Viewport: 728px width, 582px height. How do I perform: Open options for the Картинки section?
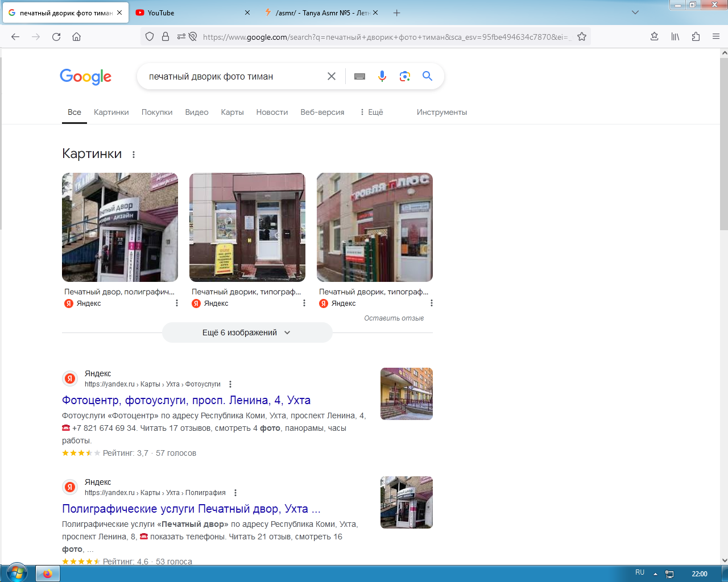click(134, 155)
